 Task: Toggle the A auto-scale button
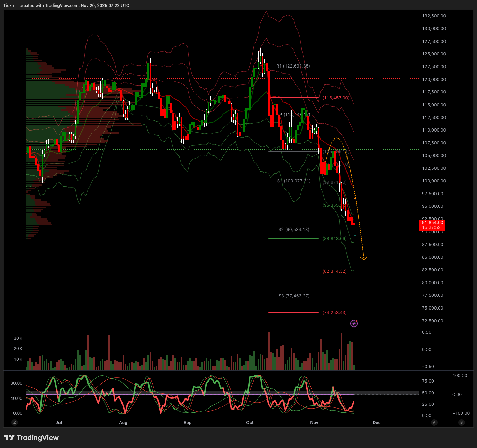coord(434,422)
